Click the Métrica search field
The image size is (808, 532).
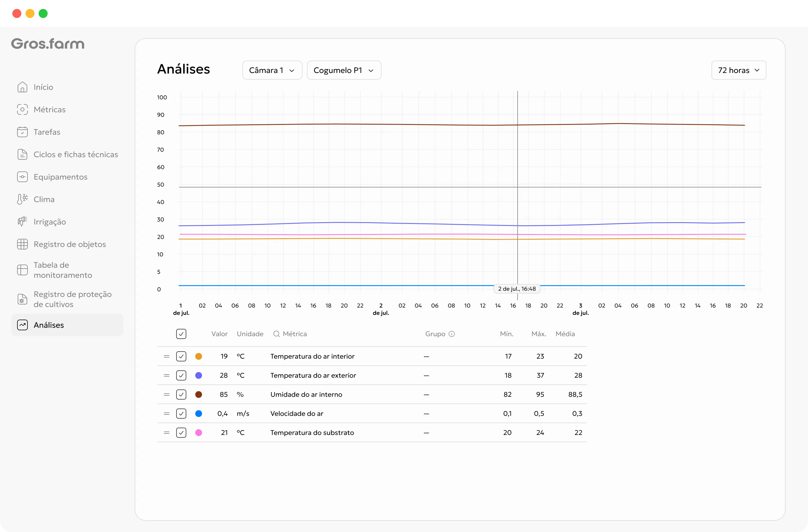(x=290, y=334)
